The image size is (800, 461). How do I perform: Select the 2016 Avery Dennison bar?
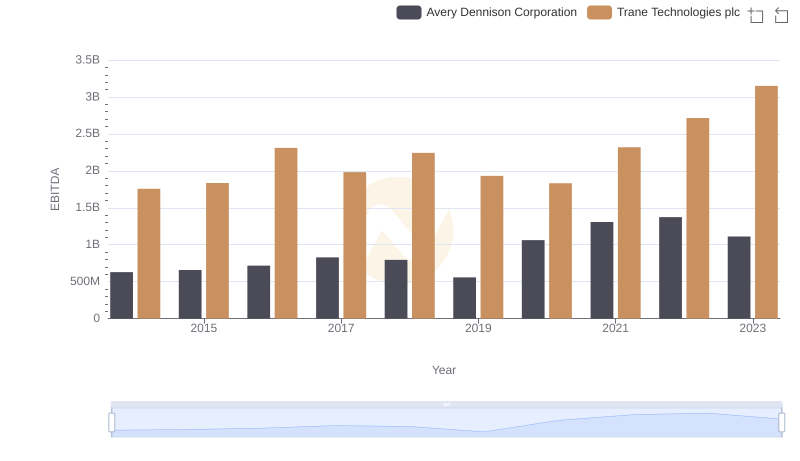pos(259,292)
